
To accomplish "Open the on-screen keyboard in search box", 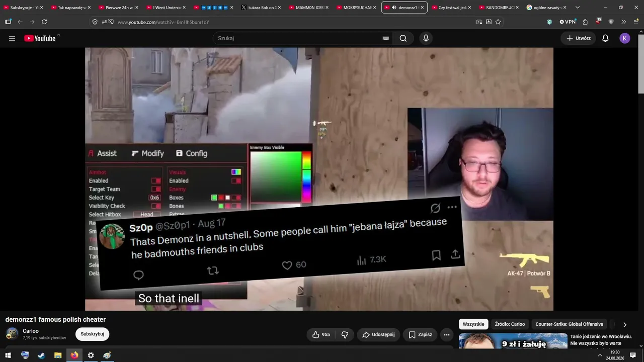I will point(386,38).
